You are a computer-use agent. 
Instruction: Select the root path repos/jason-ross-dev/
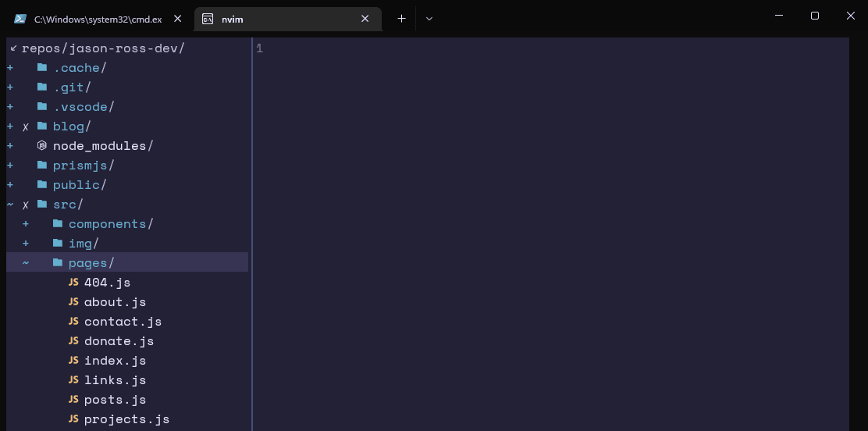pyautogui.click(x=103, y=48)
